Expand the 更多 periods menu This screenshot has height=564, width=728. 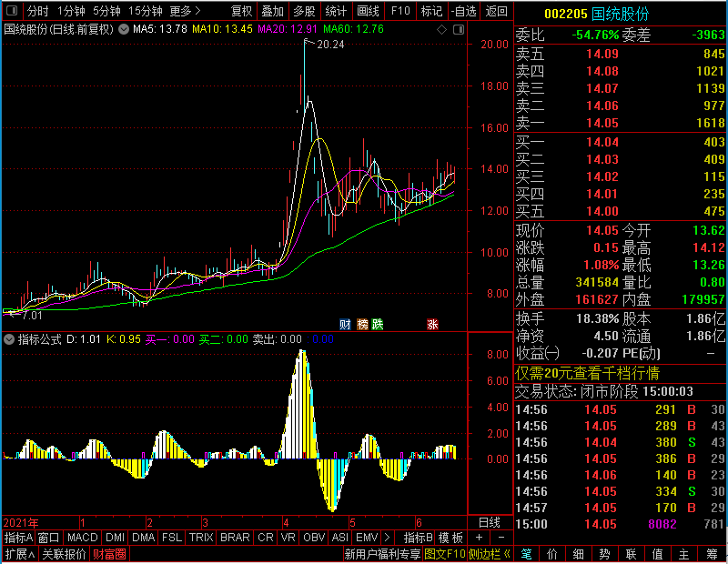tap(185, 11)
